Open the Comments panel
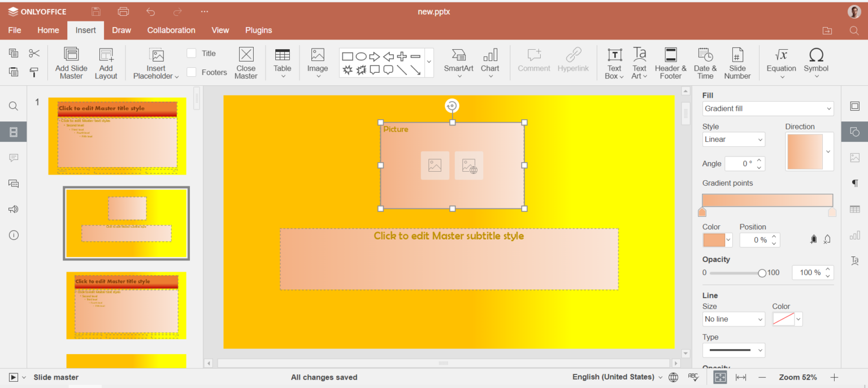The height and width of the screenshot is (388, 868). pos(13,158)
